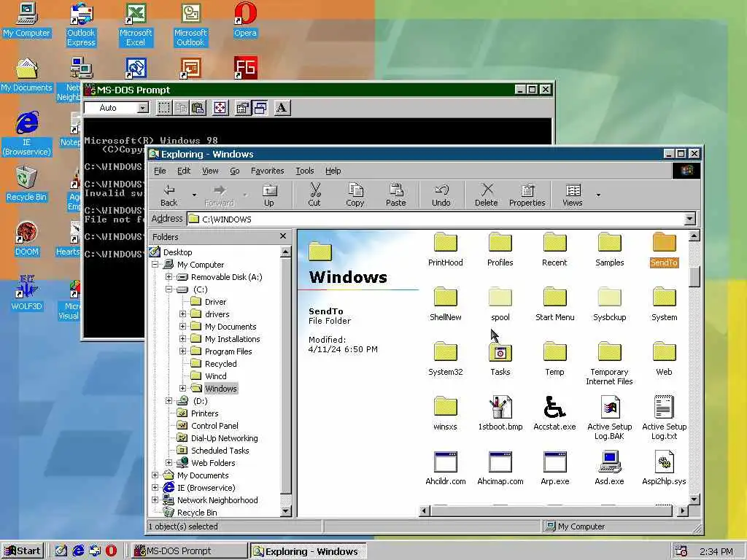
Task: Switch to MS-DOS Prompt taskbar button
Action: click(x=189, y=551)
